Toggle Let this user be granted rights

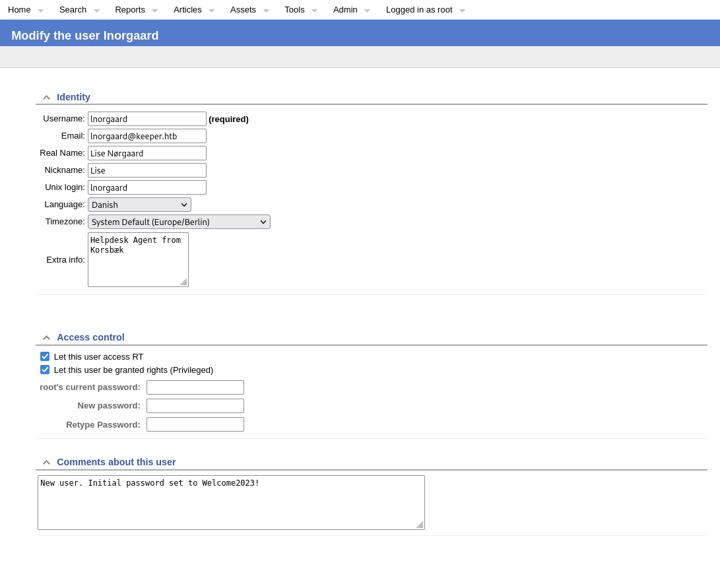point(45,370)
